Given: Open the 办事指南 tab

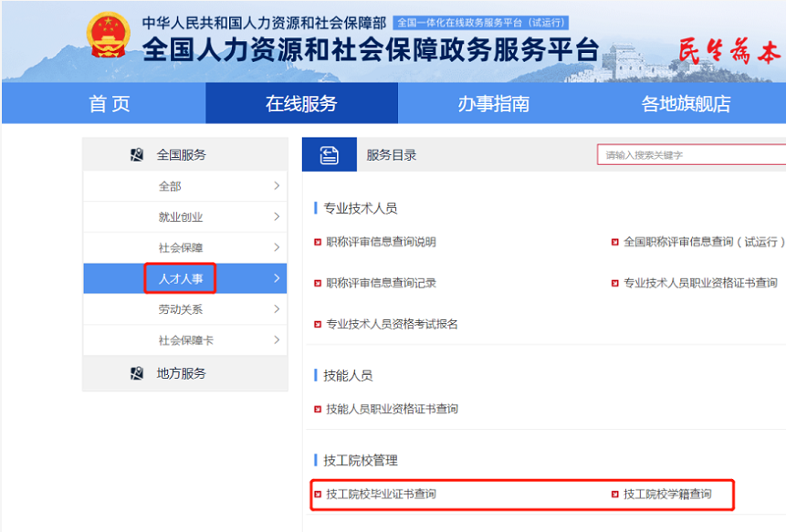Looking at the screenshot, I should (x=494, y=104).
